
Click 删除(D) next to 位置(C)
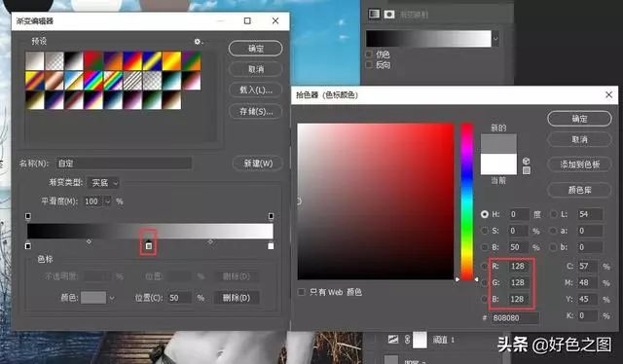point(237,298)
